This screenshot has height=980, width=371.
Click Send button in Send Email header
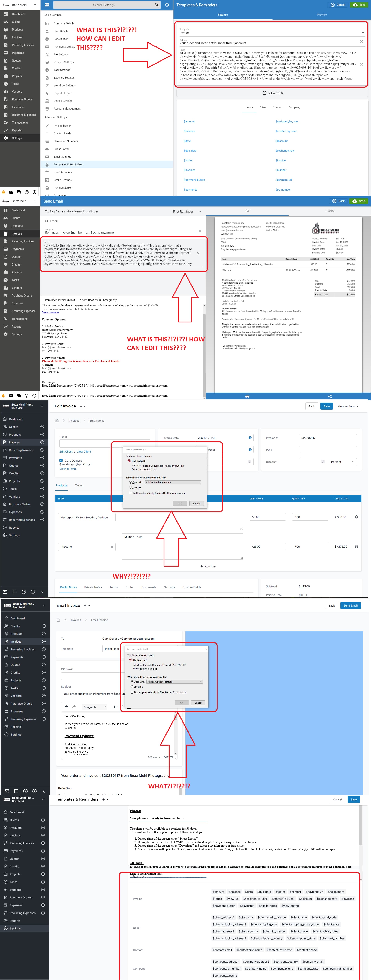(359, 201)
